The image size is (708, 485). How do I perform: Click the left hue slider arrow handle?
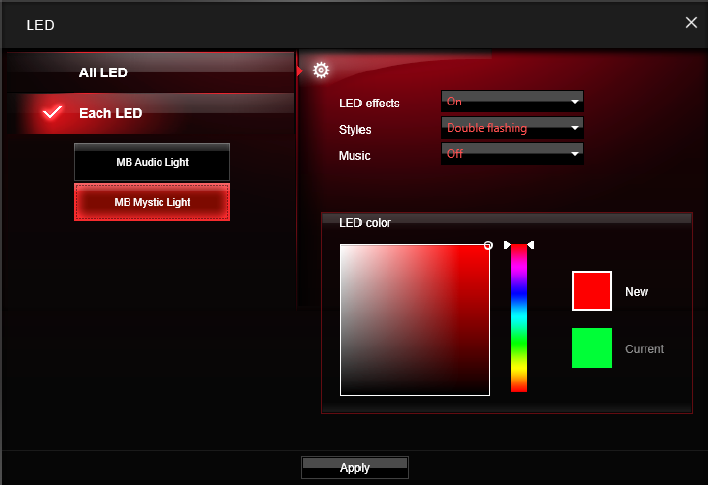(x=507, y=245)
